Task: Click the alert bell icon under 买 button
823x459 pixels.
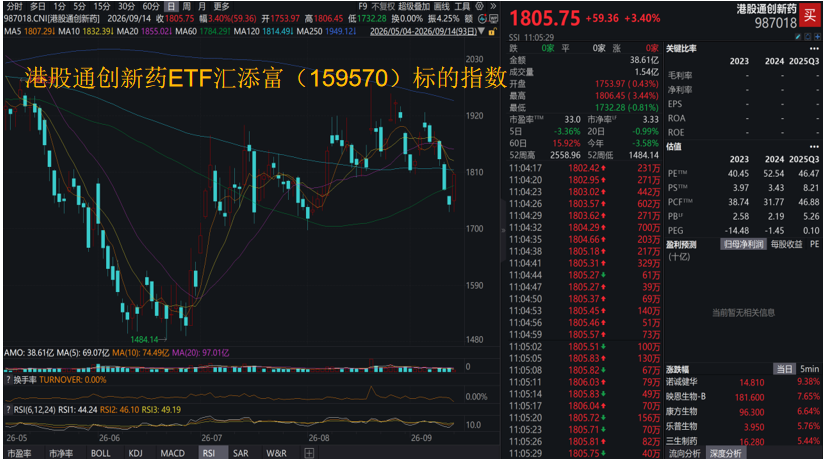Action: [x=808, y=37]
